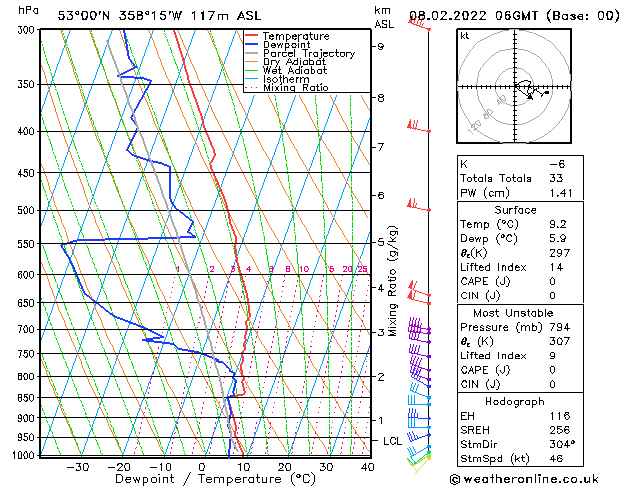This screenshot has height=486, width=629.
Task: Select the Temperature legend entry
Action: coord(296,36)
